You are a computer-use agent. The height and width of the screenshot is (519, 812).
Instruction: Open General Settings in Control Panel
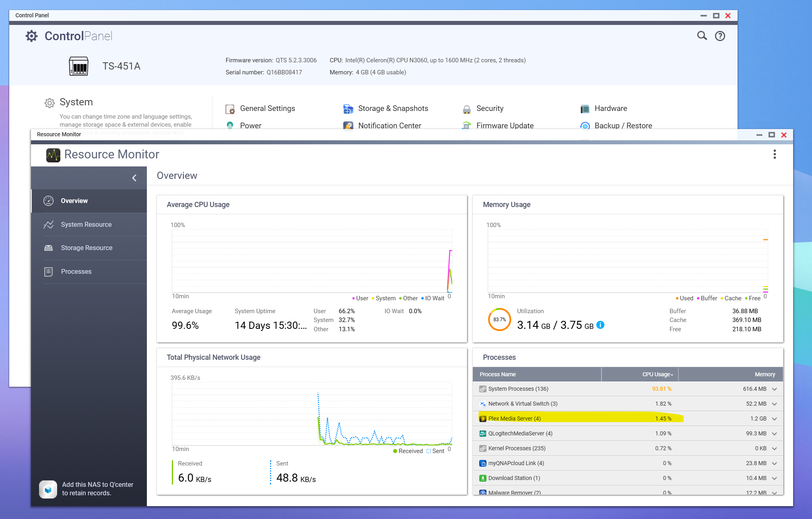pyautogui.click(x=267, y=109)
